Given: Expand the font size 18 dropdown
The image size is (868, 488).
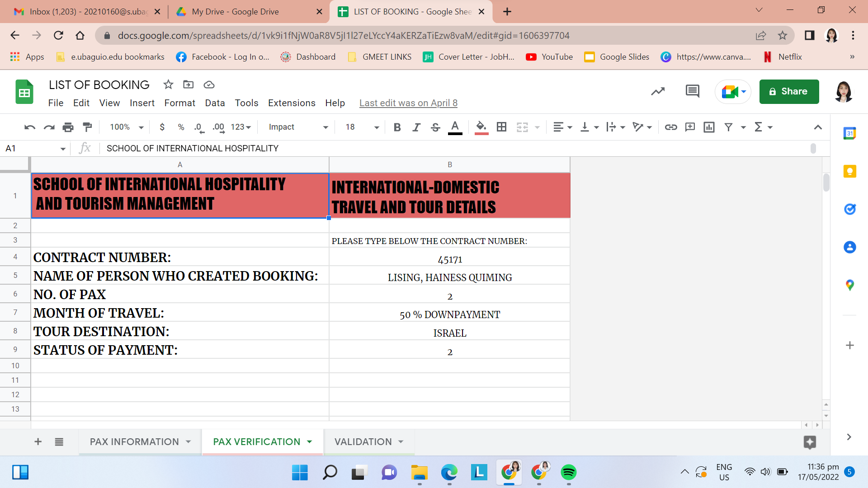Looking at the screenshot, I should [376, 127].
